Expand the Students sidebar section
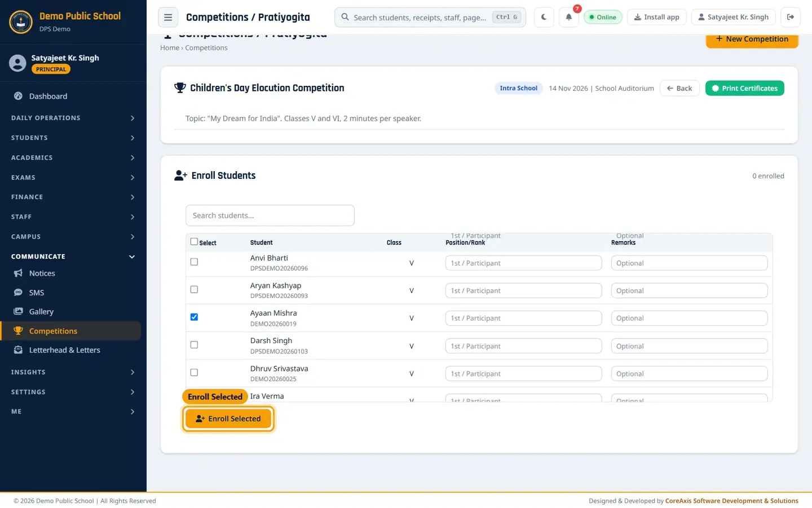Screen dimensions: 812x508 73,138
